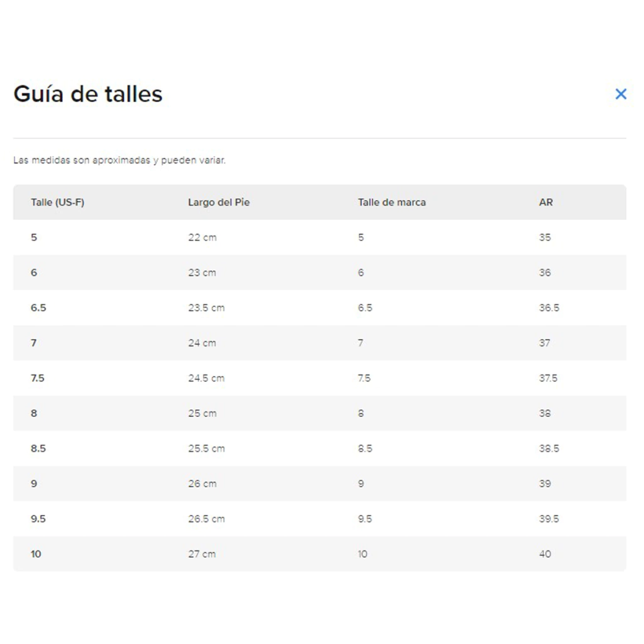Click the Talle (US-F) column header
Image resolution: width=644 pixels, height=644 pixels.
pos(57,202)
